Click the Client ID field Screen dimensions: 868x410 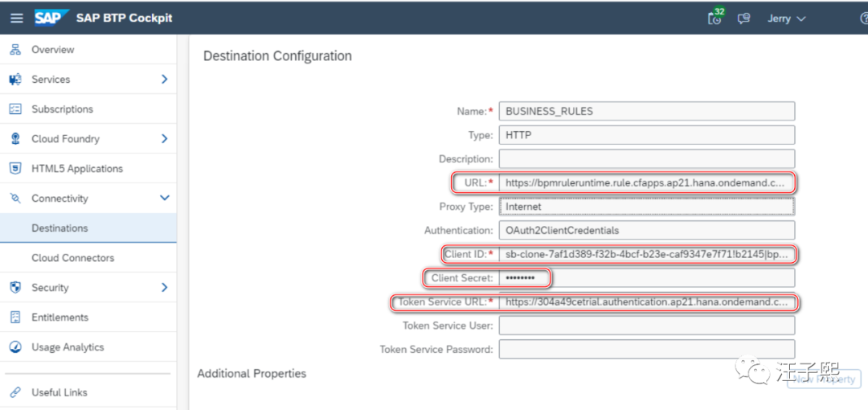click(x=646, y=254)
